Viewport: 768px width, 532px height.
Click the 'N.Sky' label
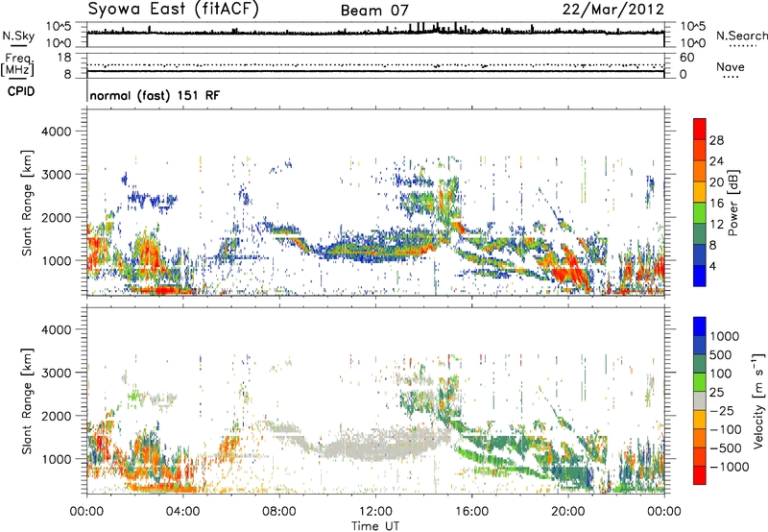[18, 36]
